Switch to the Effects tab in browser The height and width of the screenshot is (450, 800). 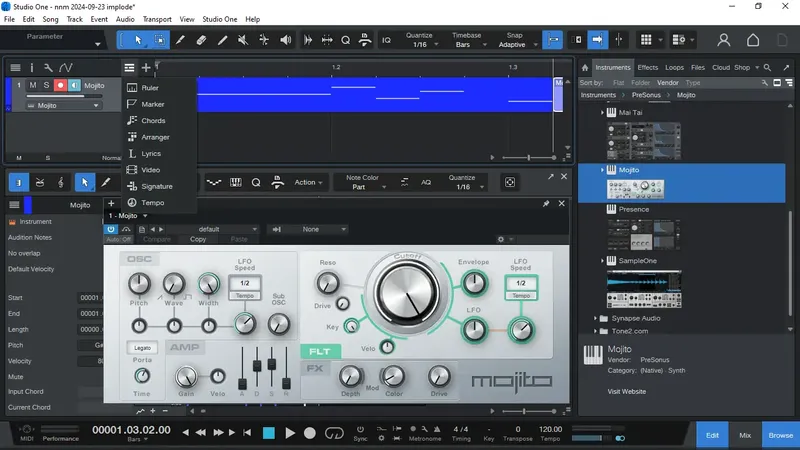click(647, 68)
